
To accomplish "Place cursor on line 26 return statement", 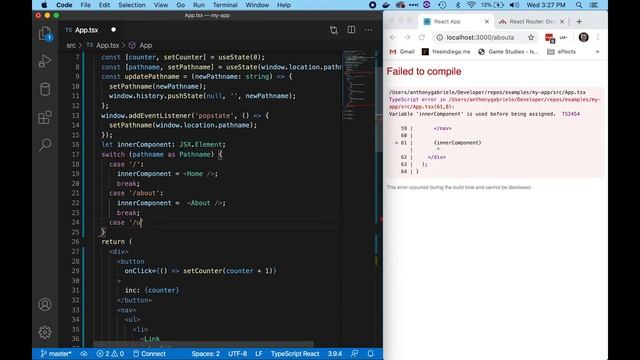I will click(116, 242).
